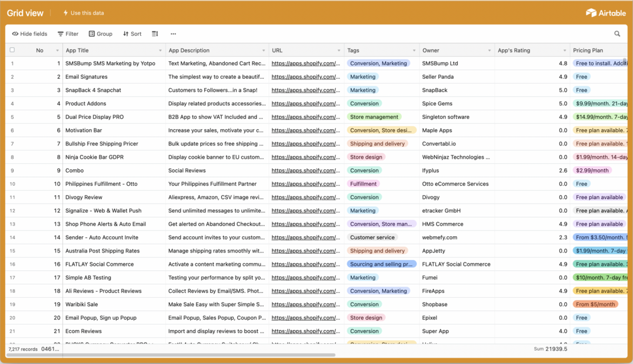Select the Signalize - Web & Wallet Push cell
Viewport: 633px width, 364px height.
pos(114,210)
